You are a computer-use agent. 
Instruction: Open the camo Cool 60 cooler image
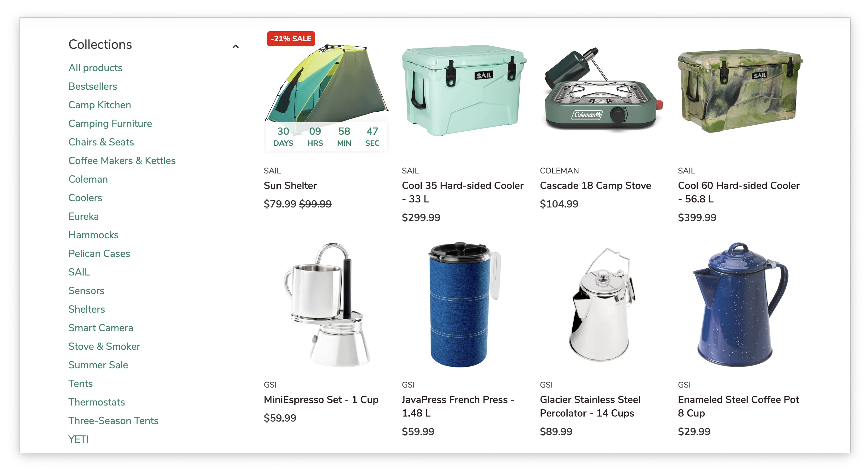pos(740,91)
